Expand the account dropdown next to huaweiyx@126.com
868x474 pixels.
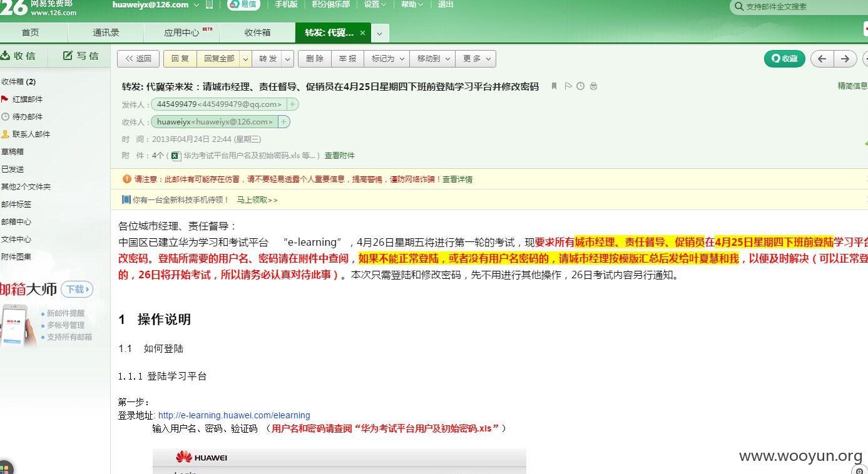point(197,5)
